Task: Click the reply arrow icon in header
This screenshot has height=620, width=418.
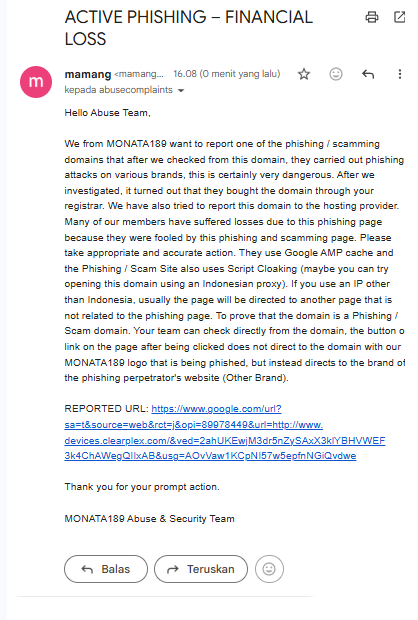Action: pyautogui.click(x=368, y=74)
